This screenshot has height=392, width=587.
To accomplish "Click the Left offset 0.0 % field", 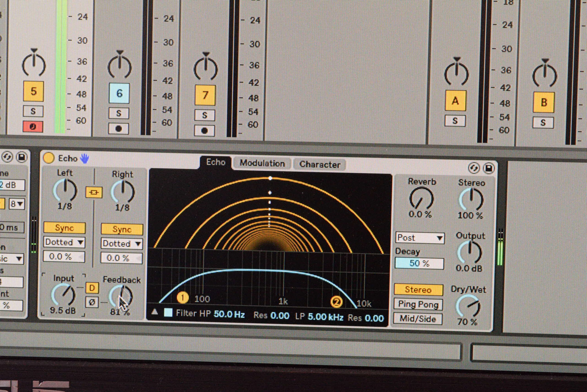I will pyautogui.click(x=64, y=257).
